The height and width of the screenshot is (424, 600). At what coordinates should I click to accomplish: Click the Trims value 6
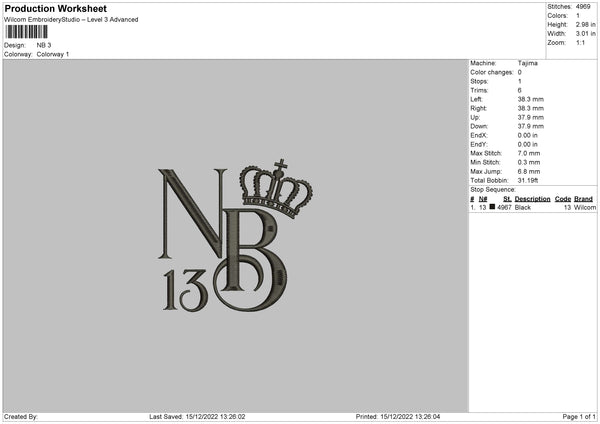click(x=520, y=90)
